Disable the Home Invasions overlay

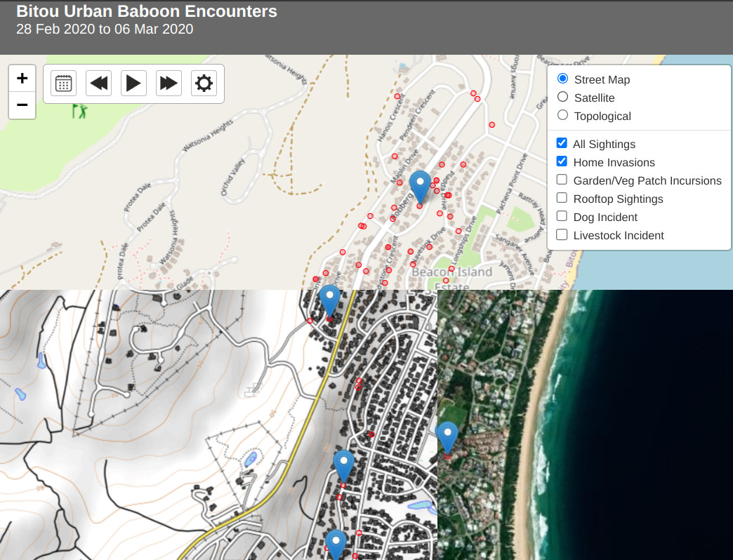point(562,161)
